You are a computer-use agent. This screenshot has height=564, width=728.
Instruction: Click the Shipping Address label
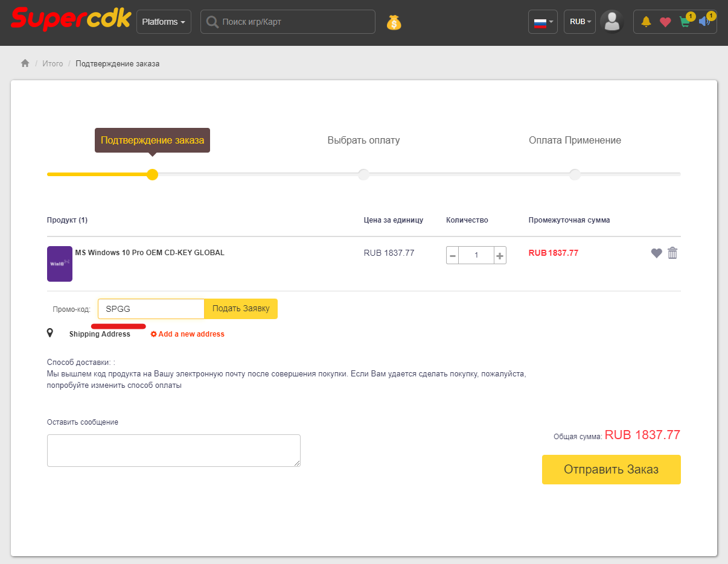click(x=100, y=334)
